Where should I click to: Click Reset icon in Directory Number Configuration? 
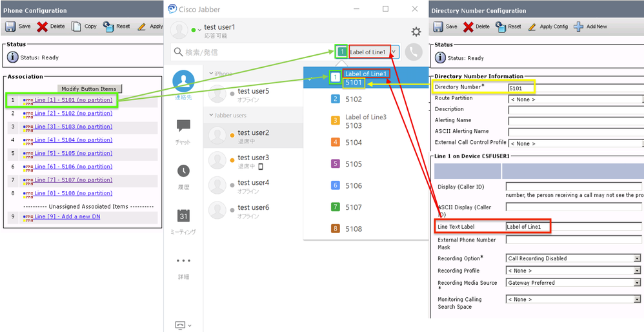(500, 26)
